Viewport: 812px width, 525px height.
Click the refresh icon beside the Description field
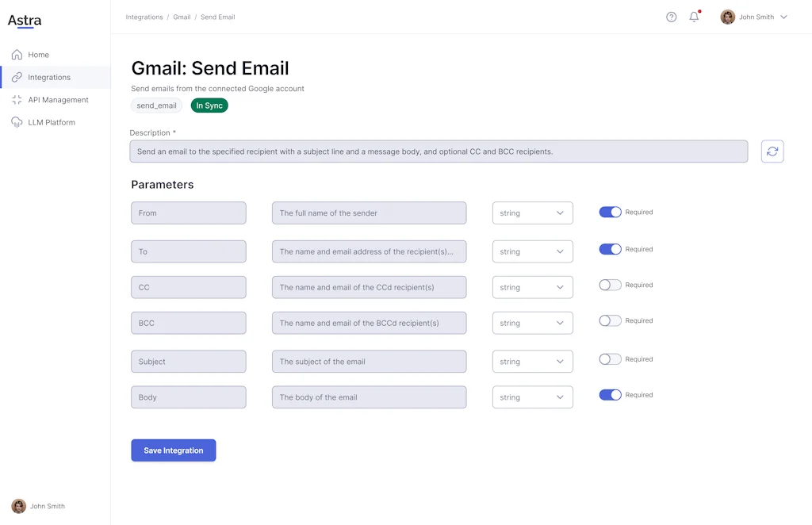click(x=772, y=151)
